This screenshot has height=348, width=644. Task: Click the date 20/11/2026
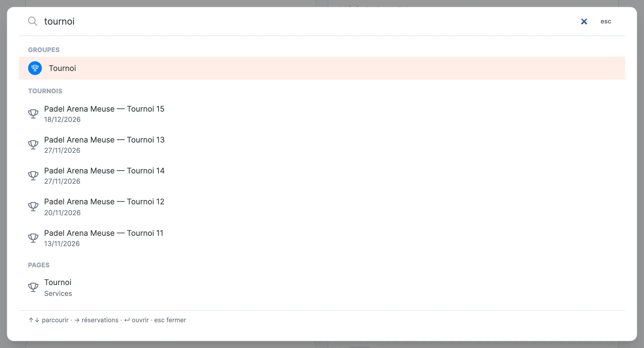point(62,213)
